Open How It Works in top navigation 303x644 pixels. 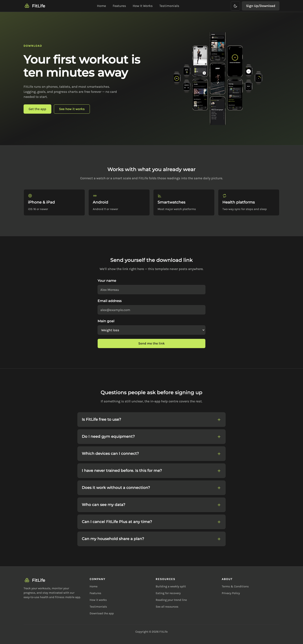click(x=142, y=6)
